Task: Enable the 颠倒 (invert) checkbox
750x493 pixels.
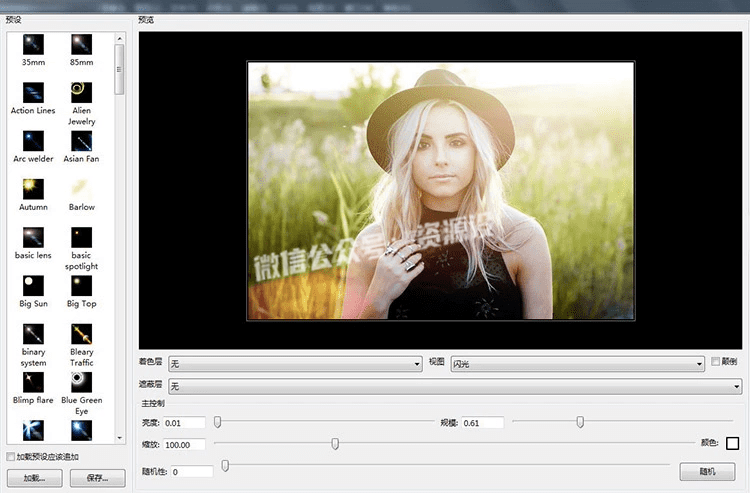Action: click(x=716, y=362)
